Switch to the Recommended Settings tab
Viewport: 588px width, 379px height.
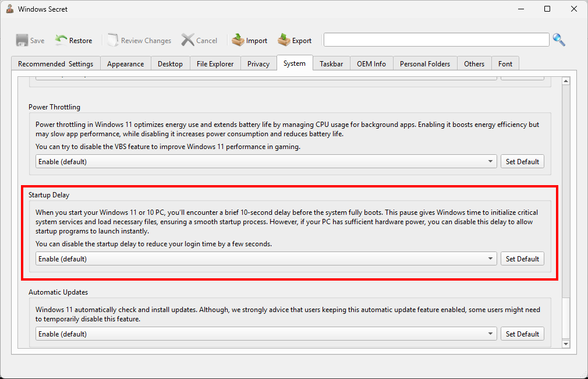[55, 63]
